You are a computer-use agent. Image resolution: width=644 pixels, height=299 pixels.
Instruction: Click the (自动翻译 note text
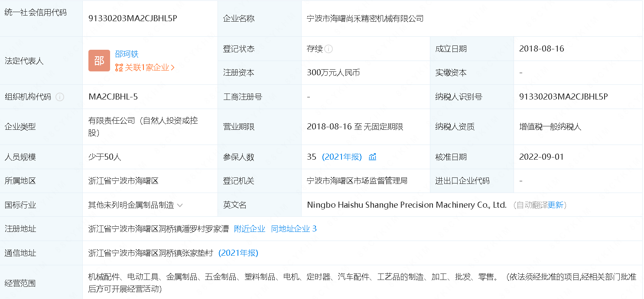[530, 205]
